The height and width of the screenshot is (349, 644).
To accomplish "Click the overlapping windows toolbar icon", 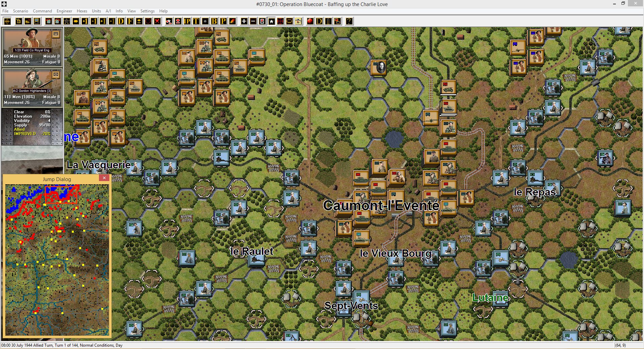I will click(x=337, y=21).
